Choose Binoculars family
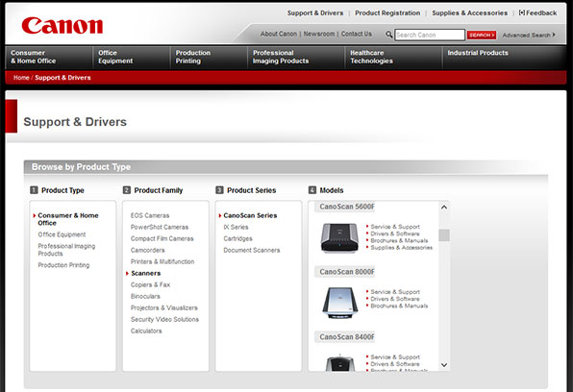Screen dimensions: 573x392 click(x=145, y=296)
